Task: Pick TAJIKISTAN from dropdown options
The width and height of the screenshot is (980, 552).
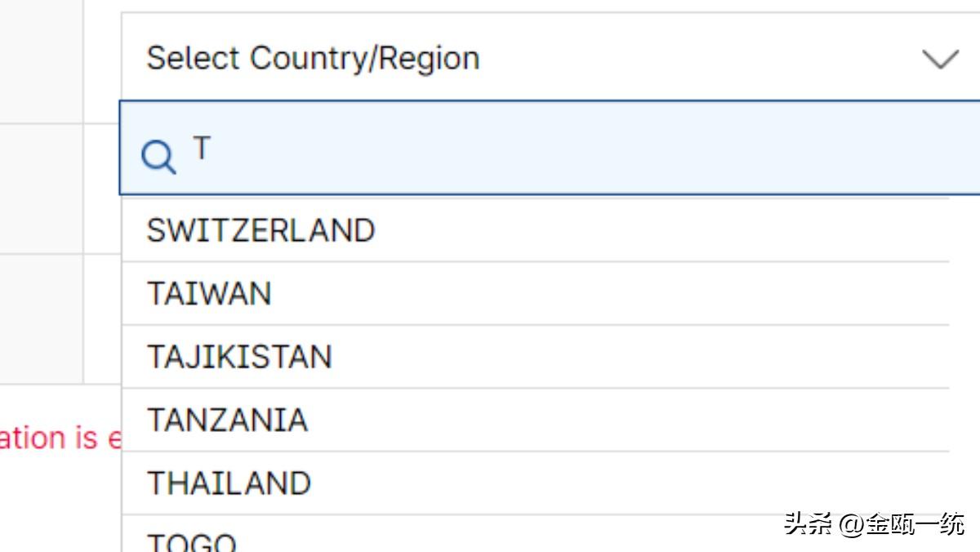Action: point(239,357)
